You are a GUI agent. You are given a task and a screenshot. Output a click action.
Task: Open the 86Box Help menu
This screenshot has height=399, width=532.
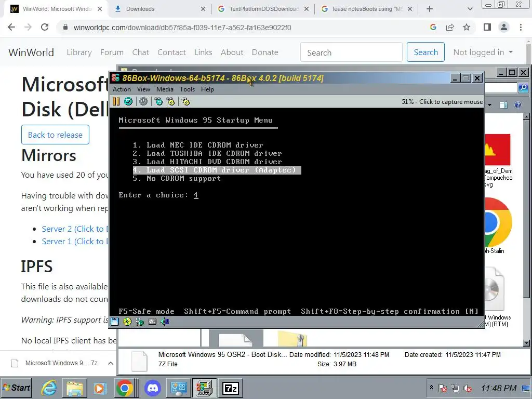point(207,89)
